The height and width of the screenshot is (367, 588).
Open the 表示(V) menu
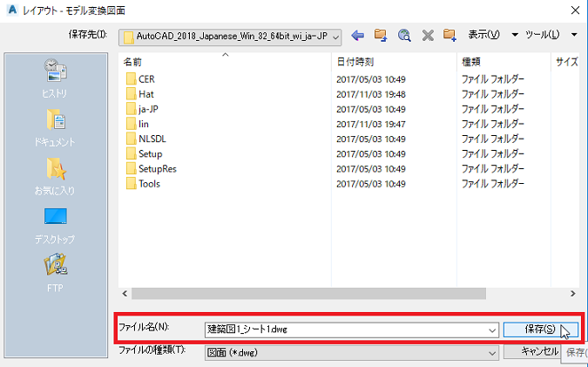click(483, 35)
